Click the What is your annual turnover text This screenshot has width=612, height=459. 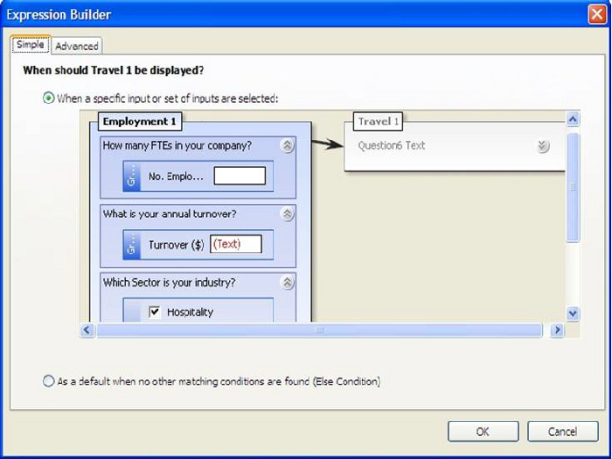tap(169, 214)
